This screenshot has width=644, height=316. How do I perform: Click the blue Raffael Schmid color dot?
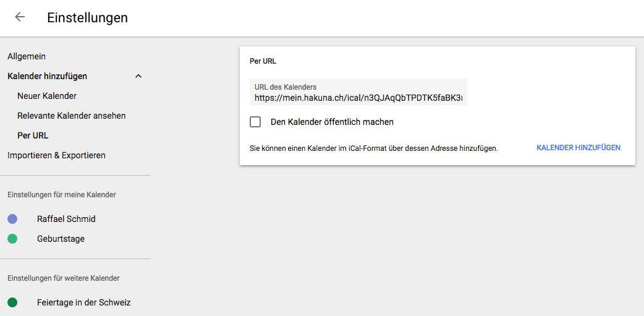(x=12, y=219)
